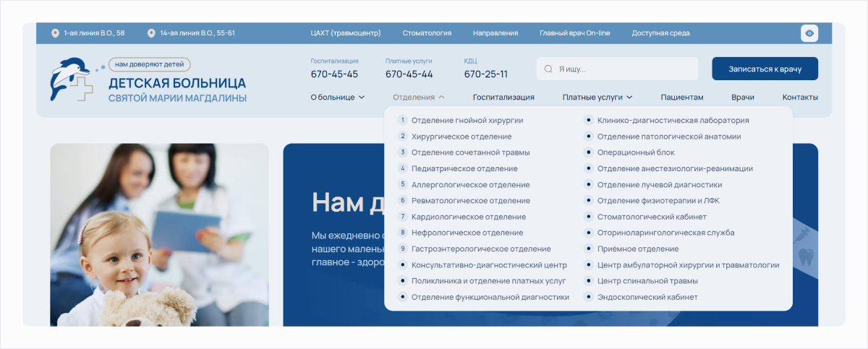This screenshot has height=349, width=868.
Task: Select 'Отделение функциональной диагностики'
Action: click(x=490, y=297)
